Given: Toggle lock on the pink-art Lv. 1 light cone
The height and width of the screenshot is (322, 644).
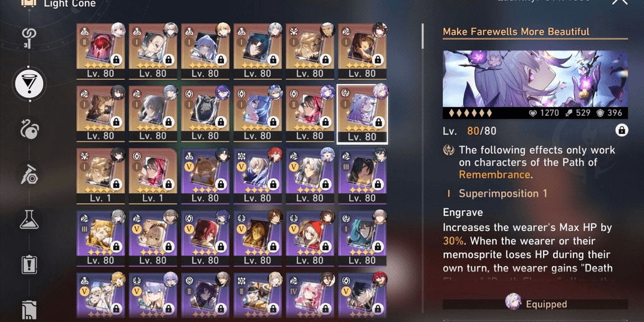Looking at the screenshot, I should tap(168, 184).
